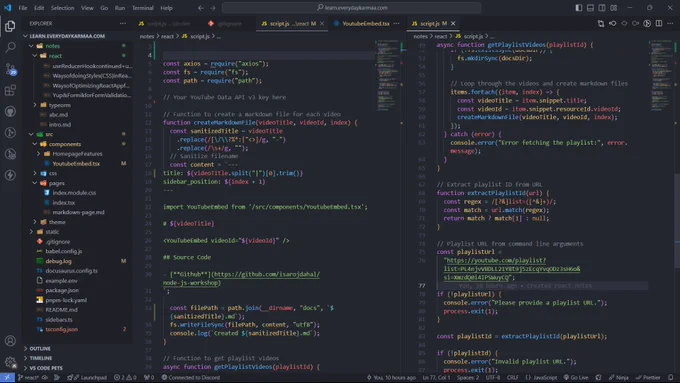Go forward with the navigation arrow

(212, 8)
